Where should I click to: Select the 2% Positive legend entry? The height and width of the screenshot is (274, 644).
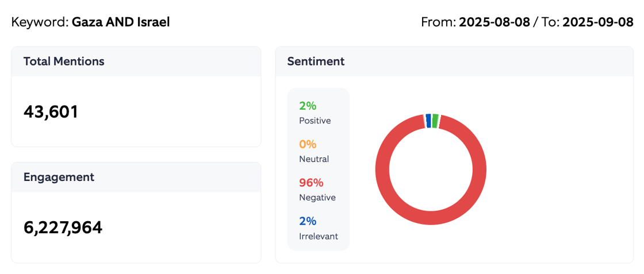coord(315,113)
